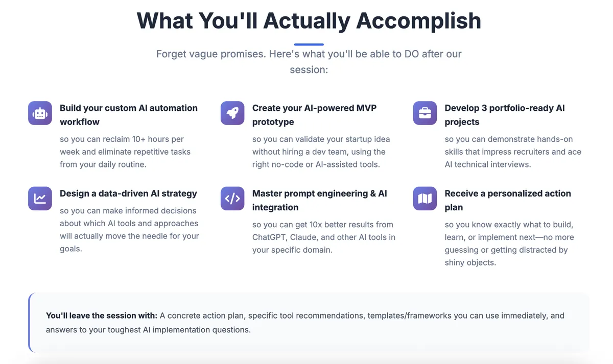Viewport: 613px width, 364px height.
Task: Click the "impress recruiters" description paragraph
Action: click(513, 152)
